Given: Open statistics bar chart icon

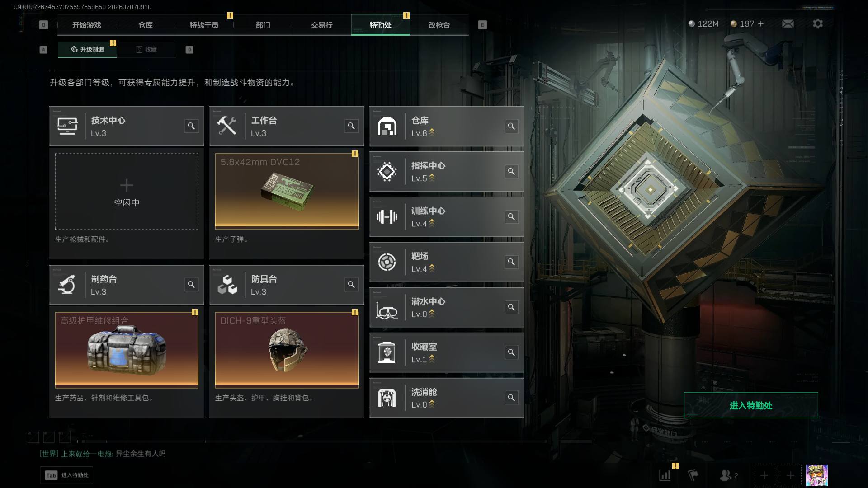Looking at the screenshot, I should pos(665,475).
